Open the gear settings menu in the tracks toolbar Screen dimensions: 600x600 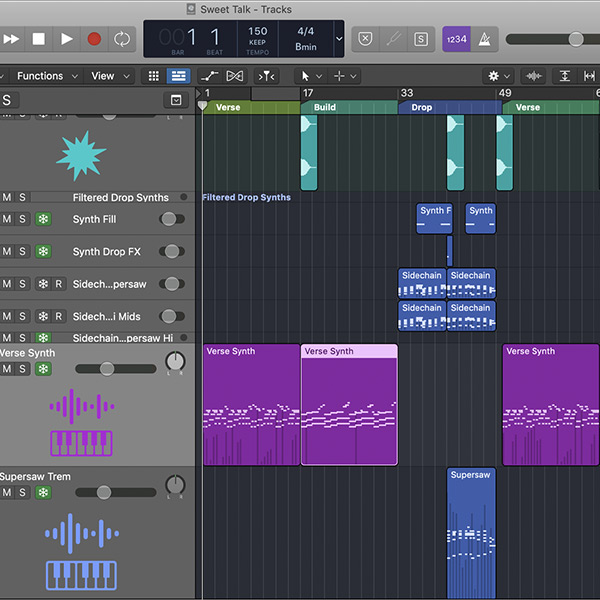click(x=497, y=76)
